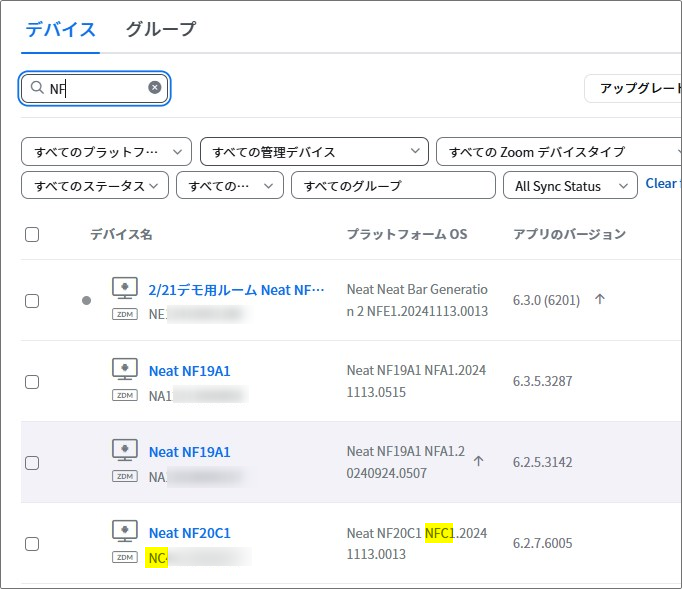Click the device monitor icon for 2/21デモ用ルーム

tap(125, 288)
